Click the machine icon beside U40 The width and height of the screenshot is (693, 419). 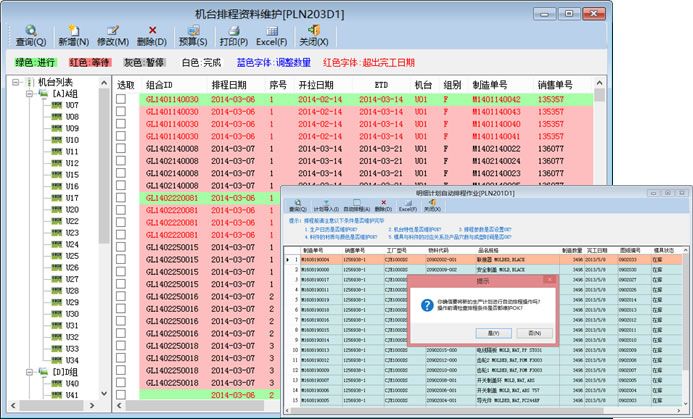(x=56, y=384)
